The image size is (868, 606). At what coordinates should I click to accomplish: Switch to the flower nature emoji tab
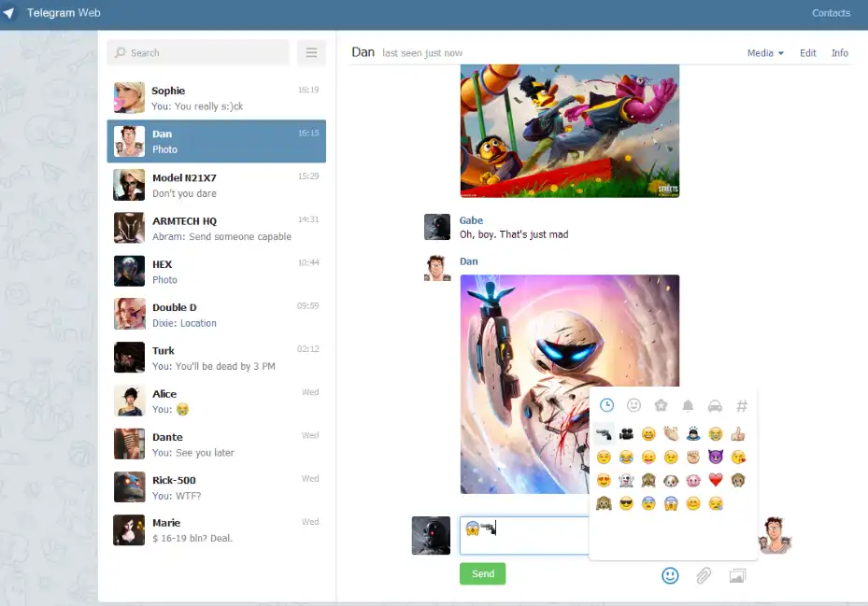point(661,405)
